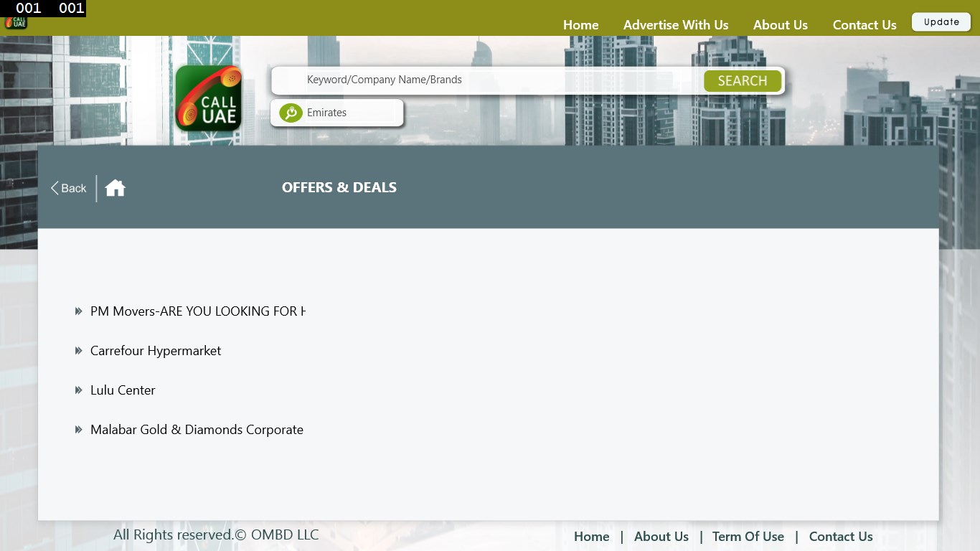The image size is (980, 551).
Task: Click the Update button
Action: [941, 22]
